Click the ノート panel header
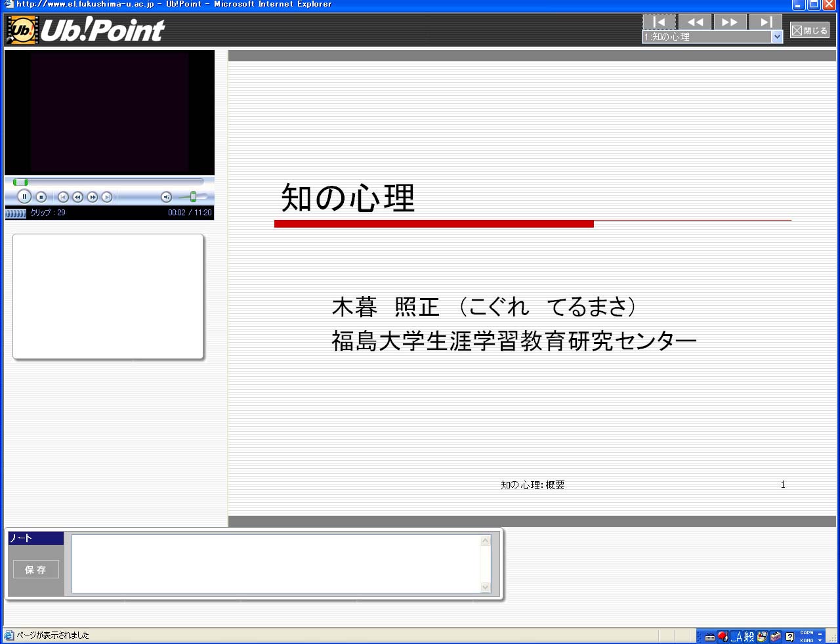This screenshot has height=644, width=840. 35,538
